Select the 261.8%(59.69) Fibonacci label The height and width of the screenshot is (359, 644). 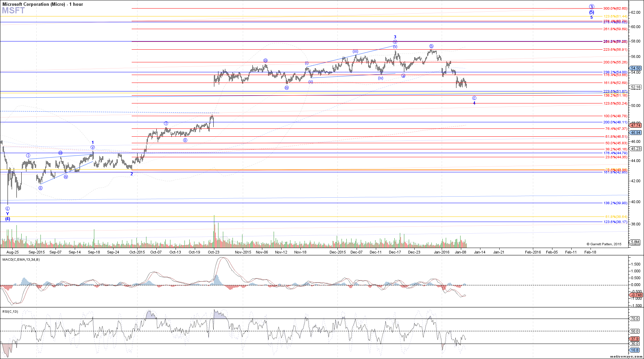coord(615,29)
